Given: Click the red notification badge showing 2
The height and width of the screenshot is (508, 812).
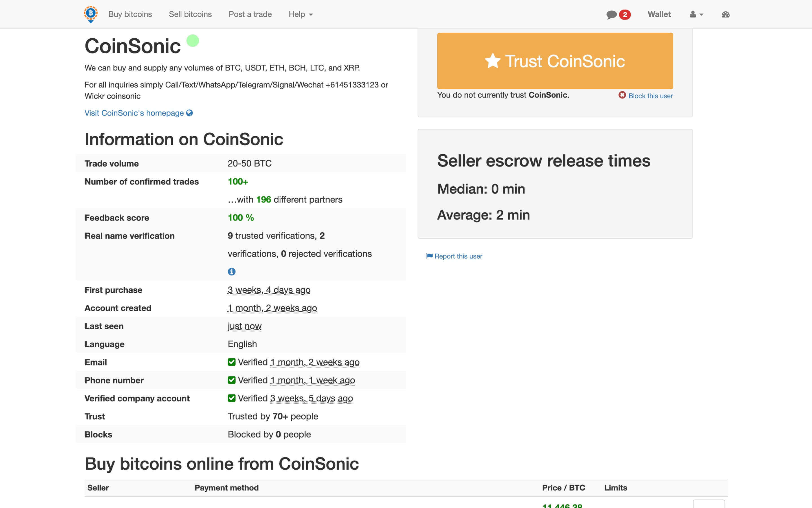Looking at the screenshot, I should pos(625,14).
